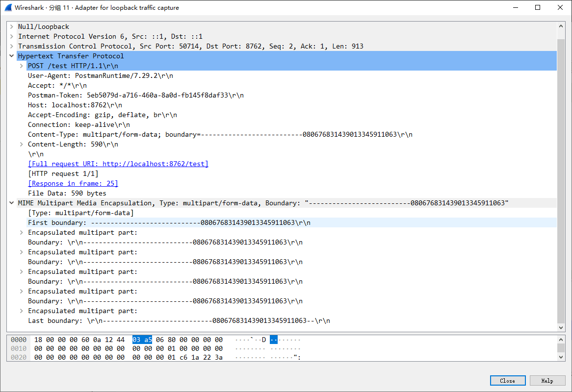Select the First boundary line
This screenshot has width=572, height=392.
click(169, 222)
